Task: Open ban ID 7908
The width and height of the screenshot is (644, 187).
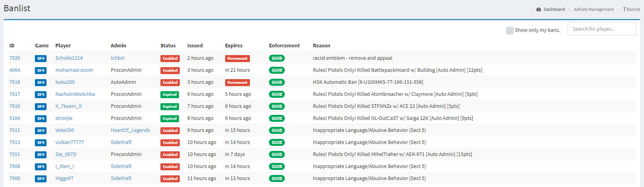Action: pyautogui.click(x=15, y=166)
